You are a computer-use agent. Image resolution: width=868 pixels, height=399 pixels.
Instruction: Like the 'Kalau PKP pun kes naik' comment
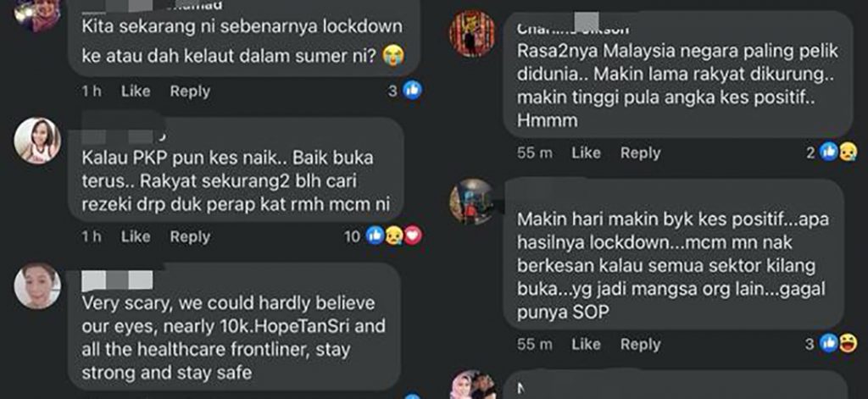135,237
